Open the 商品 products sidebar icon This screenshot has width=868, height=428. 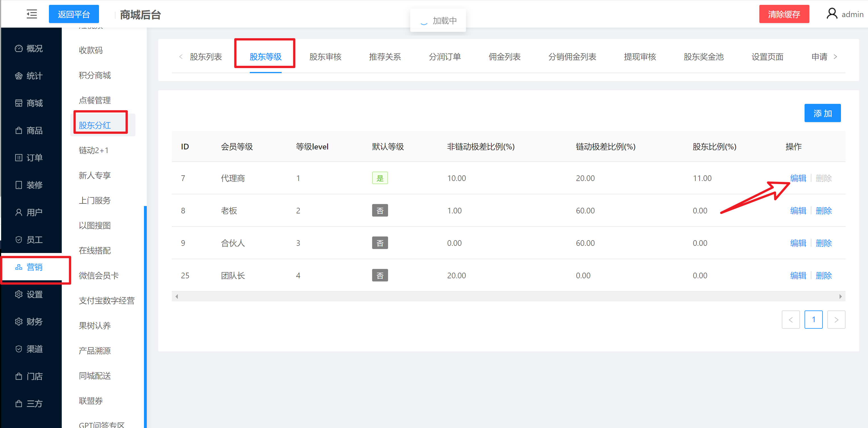pyautogui.click(x=19, y=130)
